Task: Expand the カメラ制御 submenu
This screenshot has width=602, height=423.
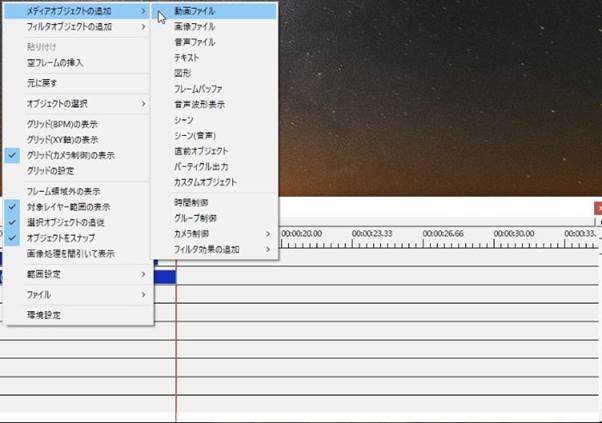Action: [x=194, y=233]
